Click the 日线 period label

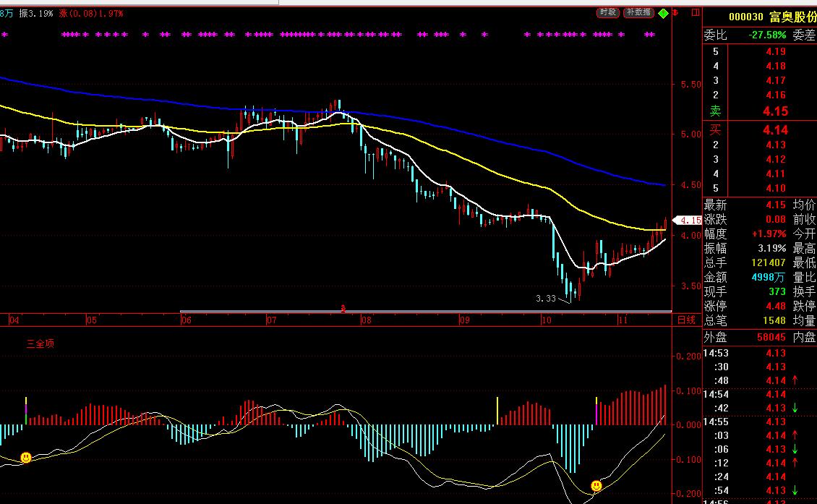click(x=686, y=320)
